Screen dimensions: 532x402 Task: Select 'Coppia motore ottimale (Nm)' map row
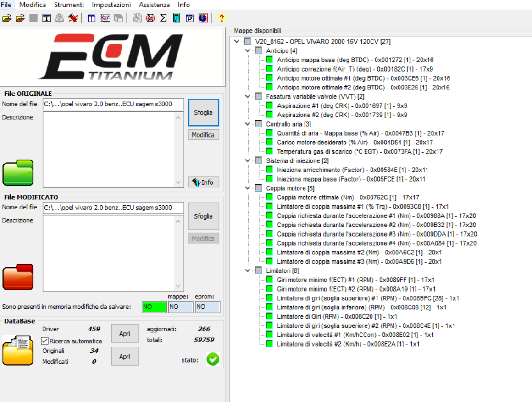pos(348,197)
